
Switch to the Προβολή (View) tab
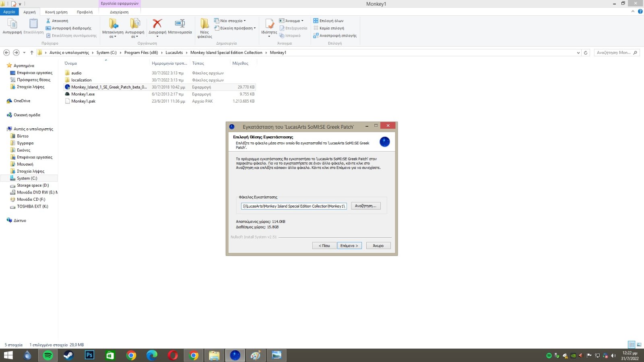(85, 12)
